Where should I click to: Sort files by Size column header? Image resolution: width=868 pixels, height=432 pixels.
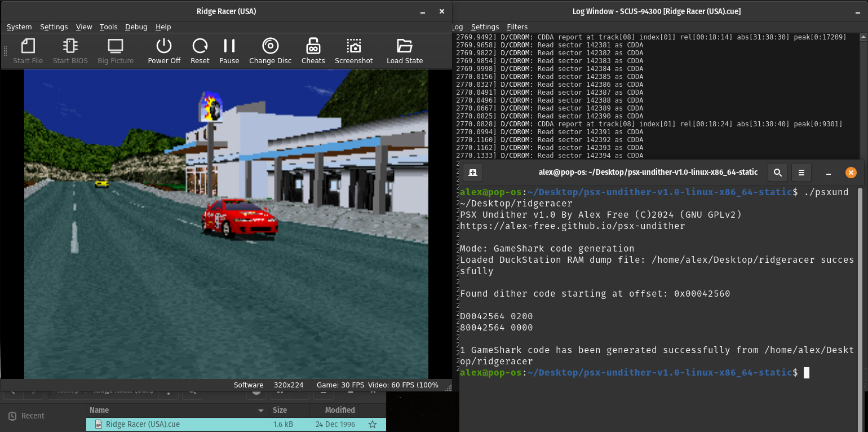click(288, 410)
